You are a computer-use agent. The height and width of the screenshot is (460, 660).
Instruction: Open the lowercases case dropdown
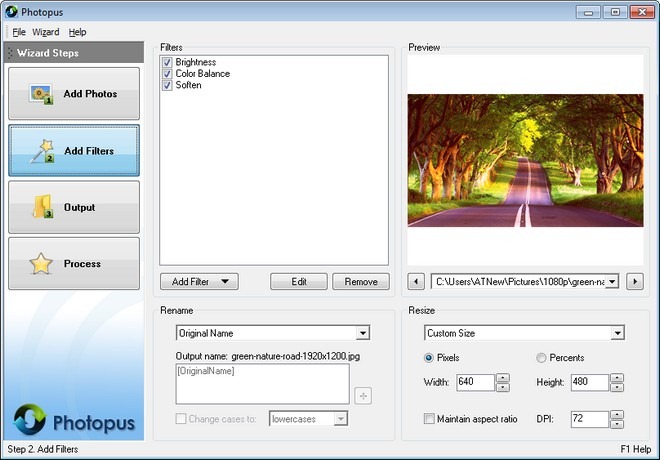coord(341,419)
